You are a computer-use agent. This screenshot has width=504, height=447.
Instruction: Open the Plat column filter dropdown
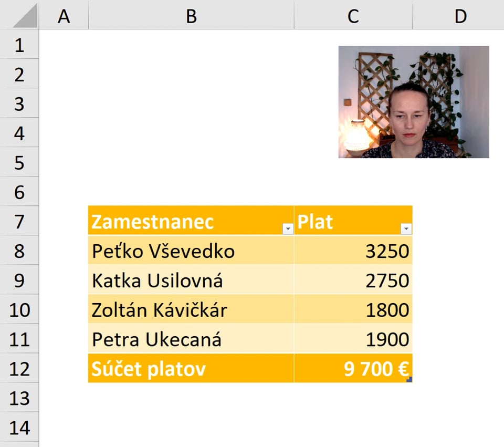coord(406,228)
